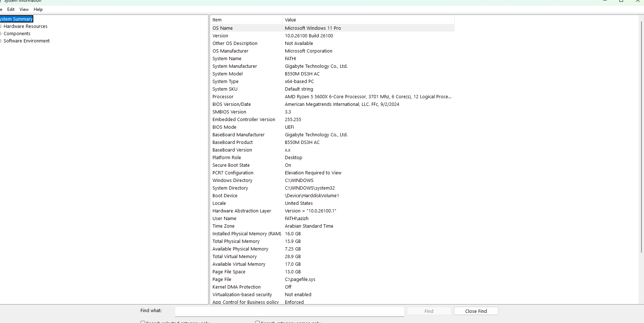Select the Installed Physical Memory (RAM) label
Viewport: 644px width, 323px height.
tap(247, 234)
